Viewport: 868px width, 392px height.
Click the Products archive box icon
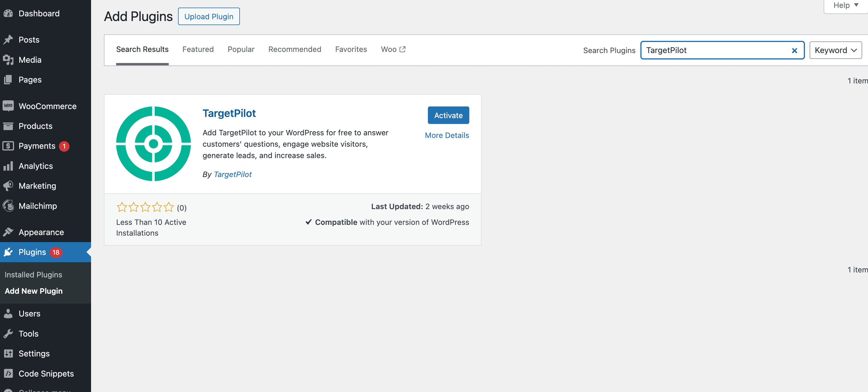tap(8, 126)
